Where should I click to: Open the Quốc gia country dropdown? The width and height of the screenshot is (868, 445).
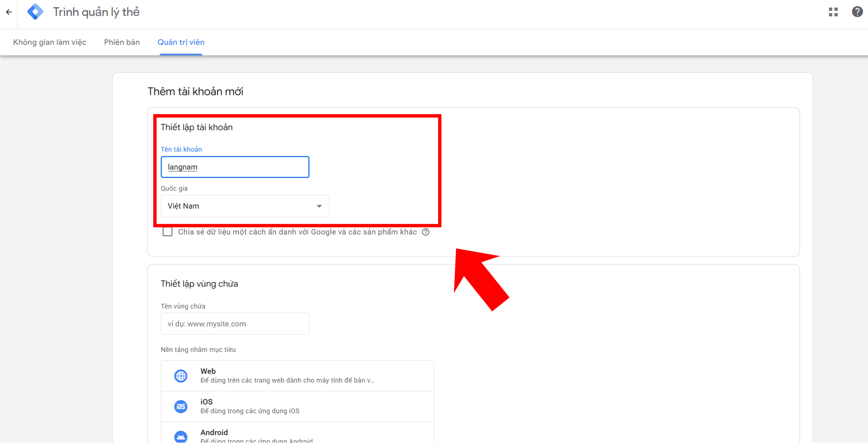245,206
